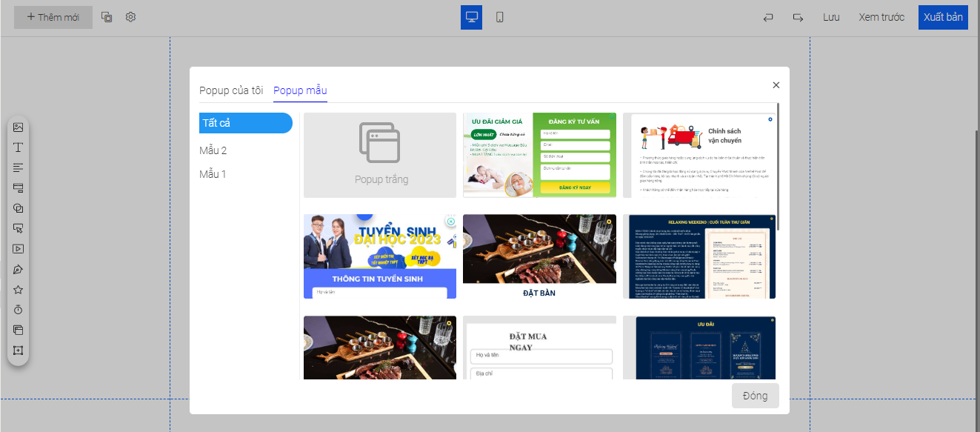Click the video play element icon
Image resolution: width=980 pixels, height=432 pixels.
pyautogui.click(x=19, y=249)
